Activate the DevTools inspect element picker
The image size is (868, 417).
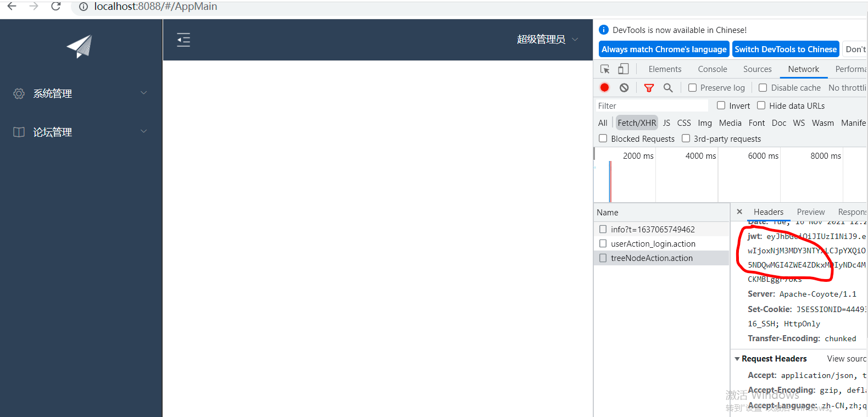coord(605,69)
